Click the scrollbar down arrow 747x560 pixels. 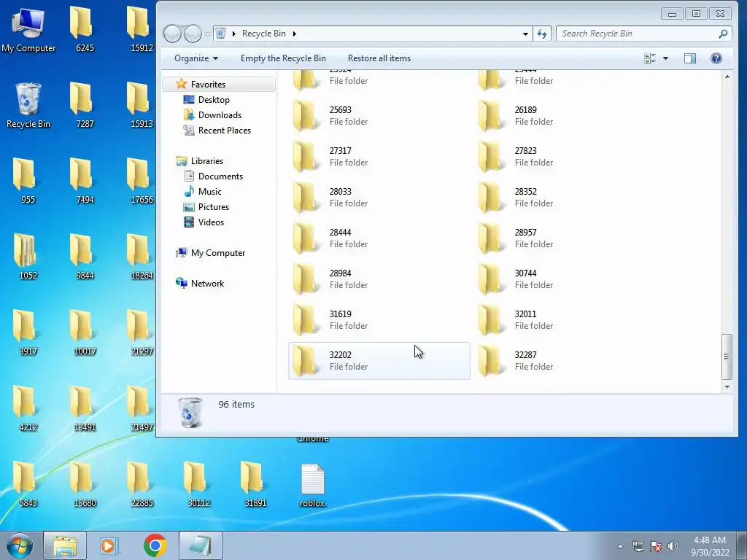[x=727, y=386]
